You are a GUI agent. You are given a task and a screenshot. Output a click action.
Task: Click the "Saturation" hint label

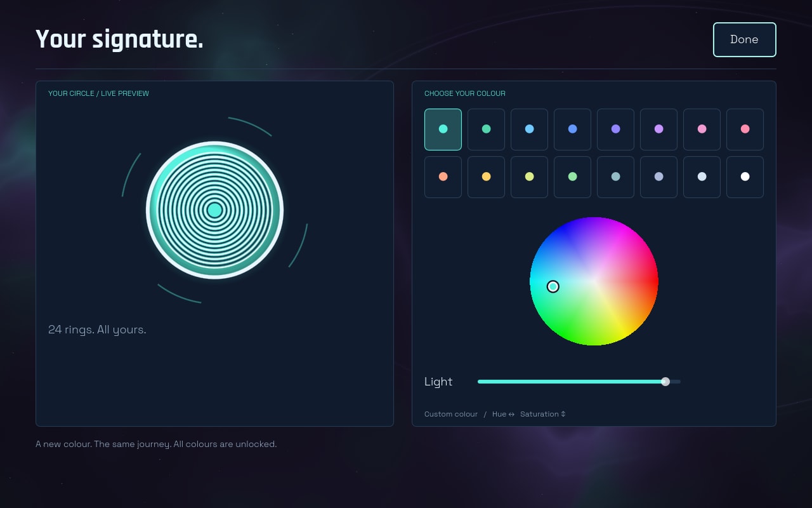(539, 414)
